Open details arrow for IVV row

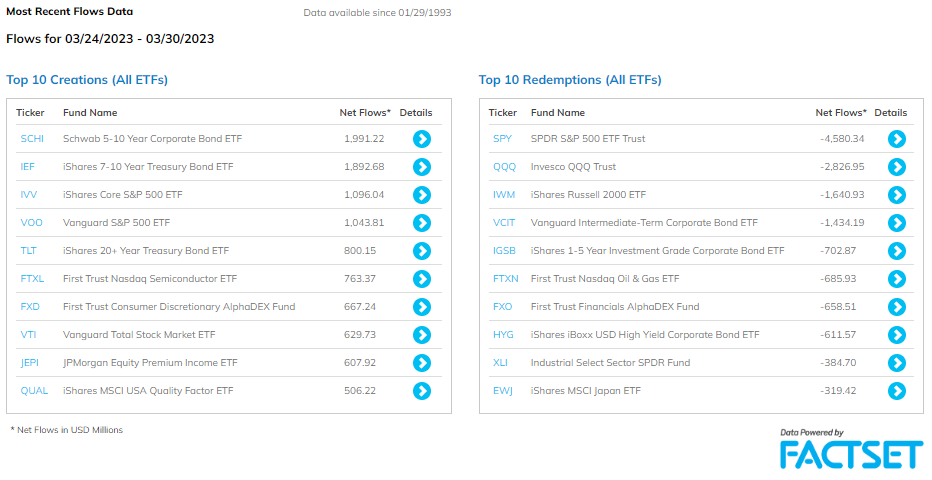pos(422,195)
